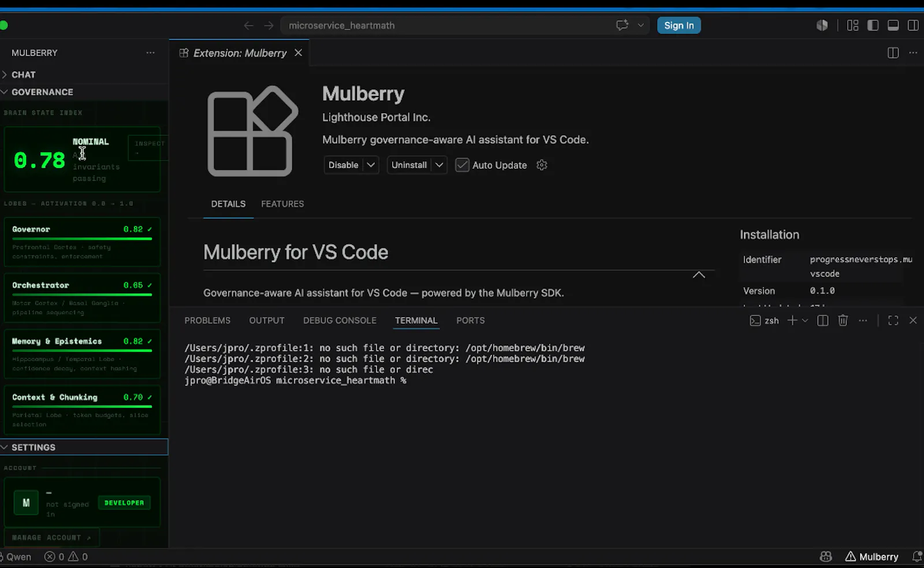Click the Memory & Epistemics activation bar
The height and width of the screenshot is (568, 924).
pos(82,351)
